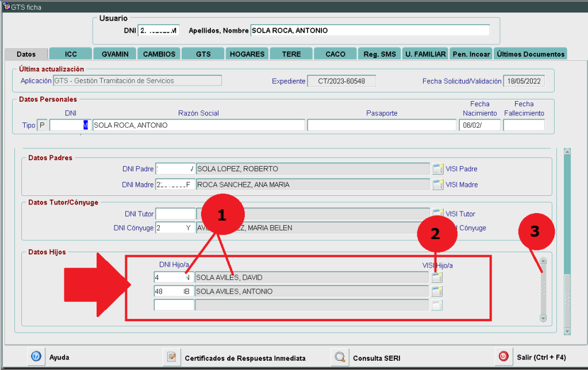This screenshot has width=588, height=370.
Task: Open the Reg. SMS tab
Action: 379,54
